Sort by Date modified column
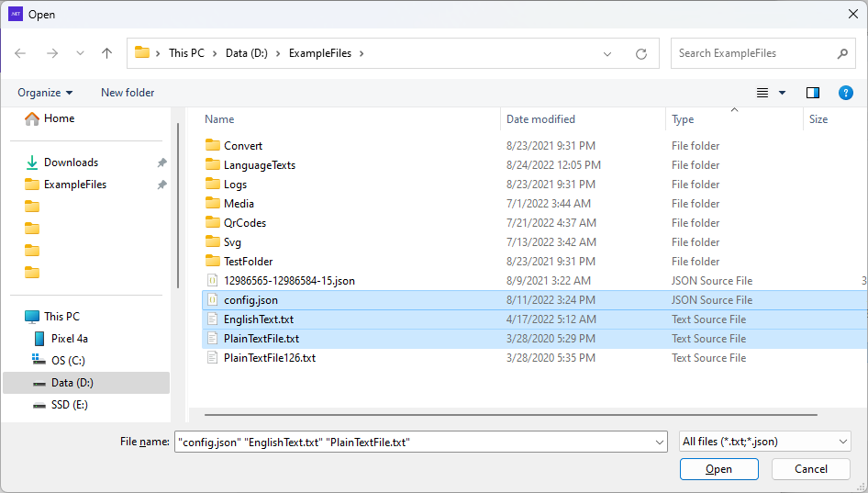The image size is (868, 493). (540, 119)
